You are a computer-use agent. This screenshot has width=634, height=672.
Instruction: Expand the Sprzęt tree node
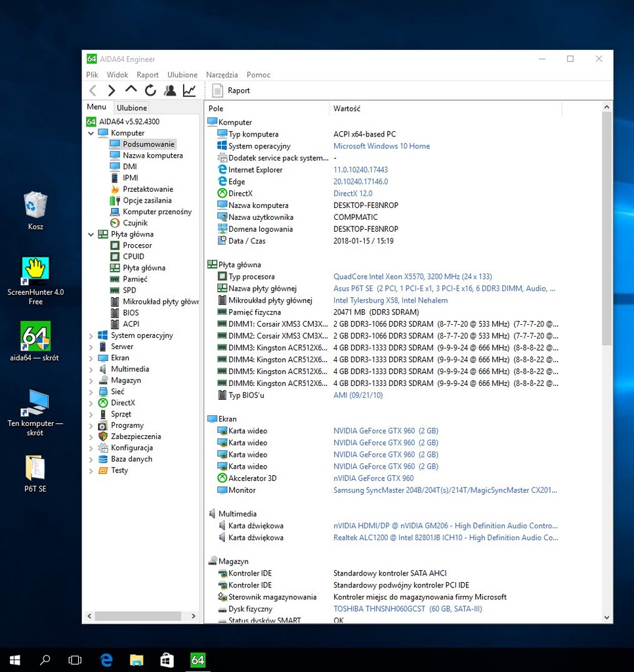[91, 415]
